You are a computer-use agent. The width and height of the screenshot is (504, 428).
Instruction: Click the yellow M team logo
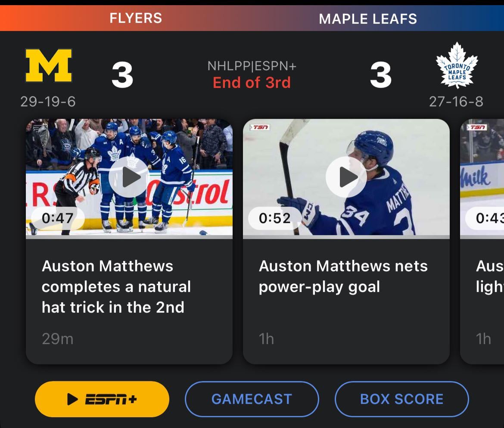pyautogui.click(x=49, y=66)
